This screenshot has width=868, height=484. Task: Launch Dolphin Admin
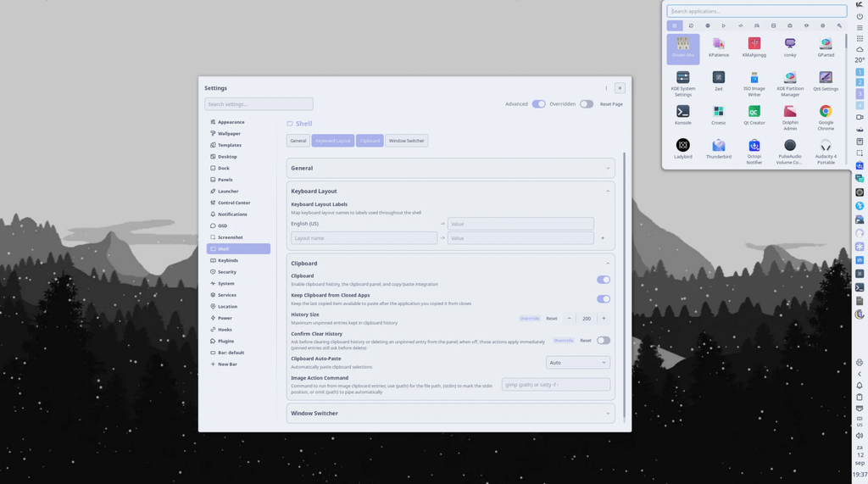pyautogui.click(x=790, y=118)
